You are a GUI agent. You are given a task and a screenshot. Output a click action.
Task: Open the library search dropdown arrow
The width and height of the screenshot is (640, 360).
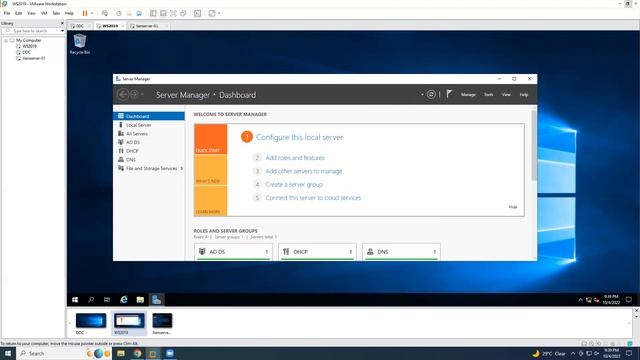(x=62, y=31)
